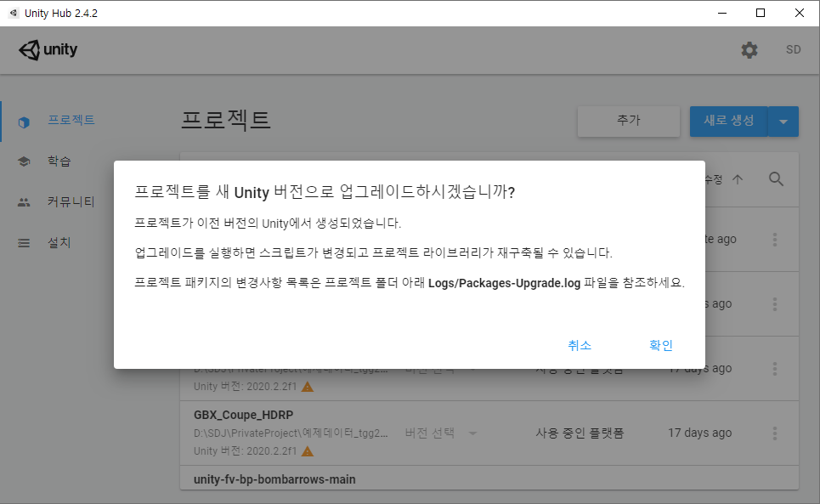This screenshot has width=820, height=504.
Task: Click warning icon on GBX_Coupe_HDRP version
Action: (x=308, y=450)
